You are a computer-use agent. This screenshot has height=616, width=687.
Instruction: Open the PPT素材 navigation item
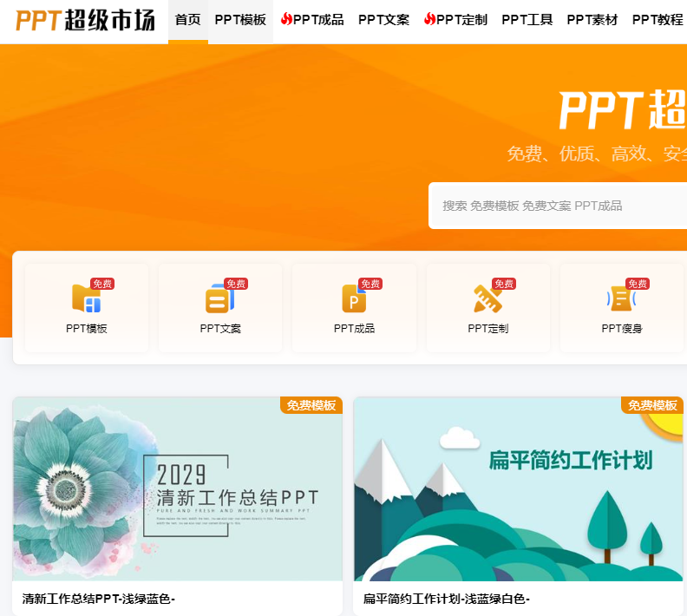click(592, 20)
